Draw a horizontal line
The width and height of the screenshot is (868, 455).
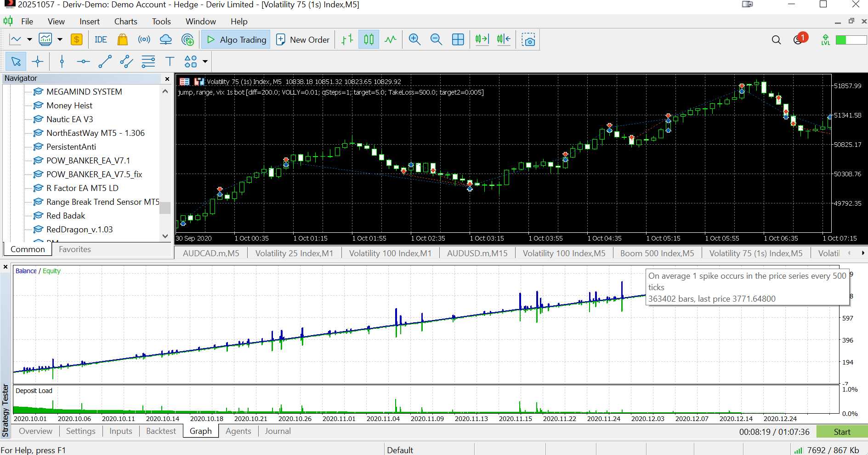83,61
